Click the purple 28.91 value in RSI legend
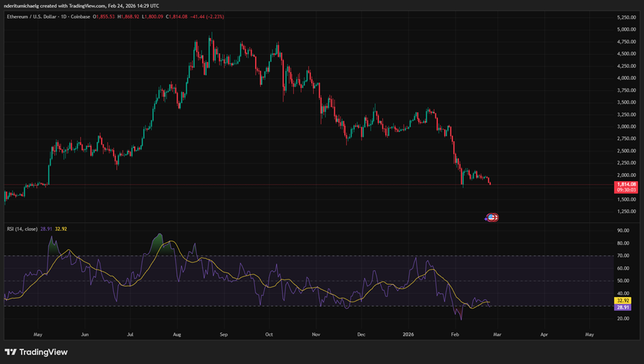 coord(46,229)
